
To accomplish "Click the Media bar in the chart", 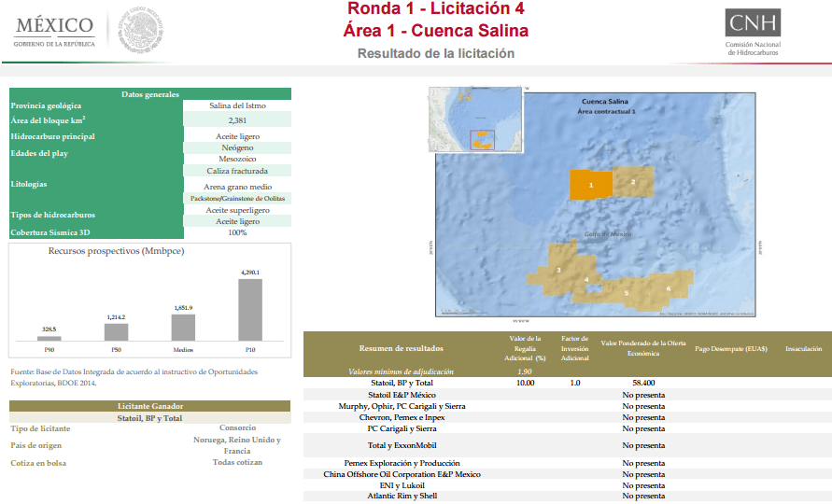I will (183, 328).
